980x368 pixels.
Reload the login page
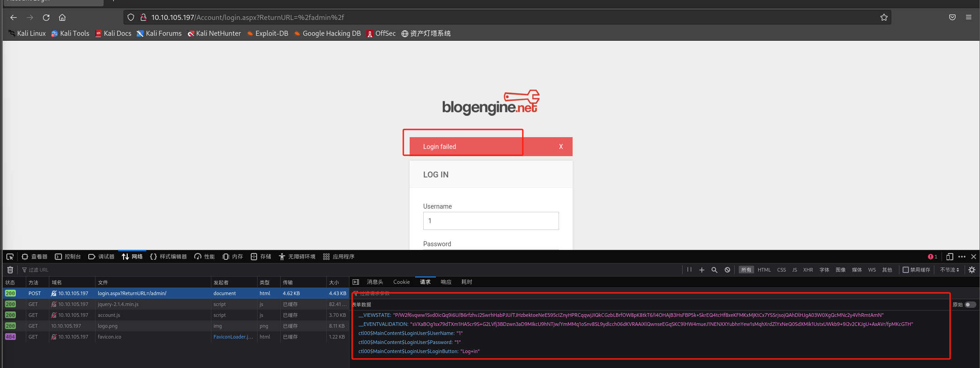[x=46, y=18]
